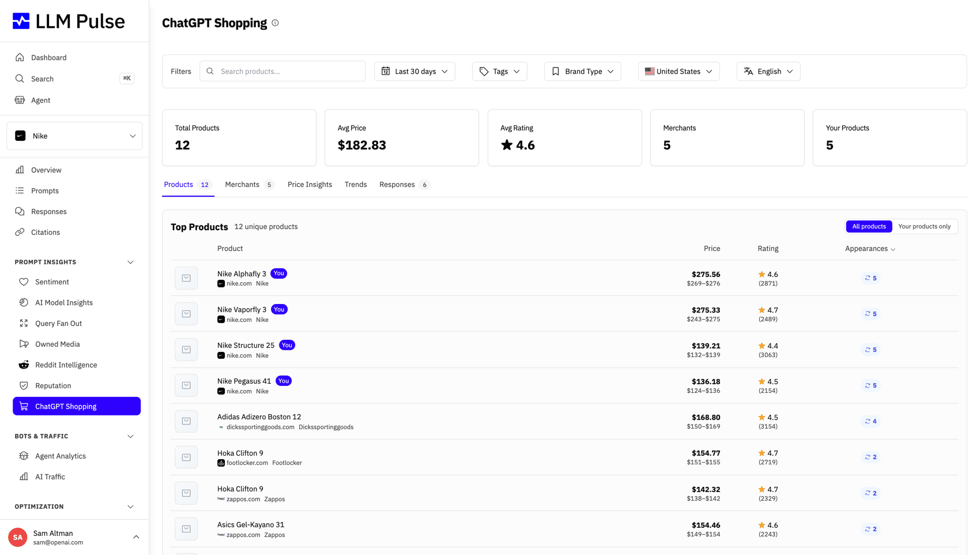Collapse the Bots & Traffic section
Screen dimensions: 980x555
(x=130, y=436)
